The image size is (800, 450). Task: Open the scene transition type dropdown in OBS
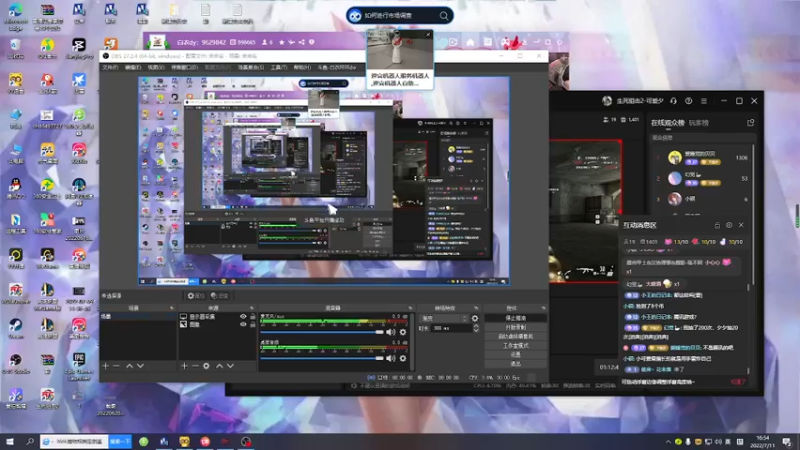(x=443, y=318)
